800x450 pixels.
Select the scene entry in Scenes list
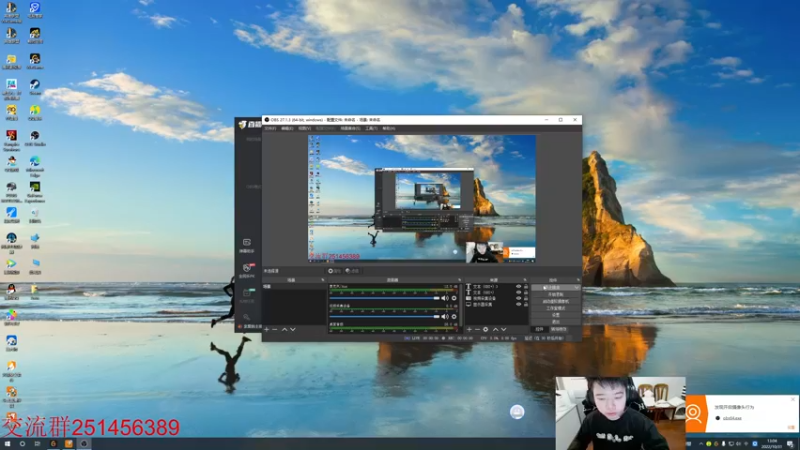coord(294,287)
